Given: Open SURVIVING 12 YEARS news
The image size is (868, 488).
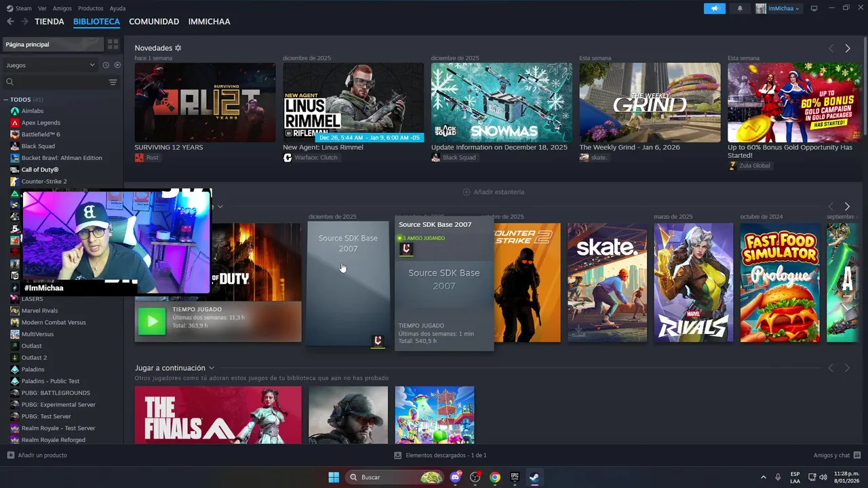Looking at the screenshot, I should pos(205,102).
